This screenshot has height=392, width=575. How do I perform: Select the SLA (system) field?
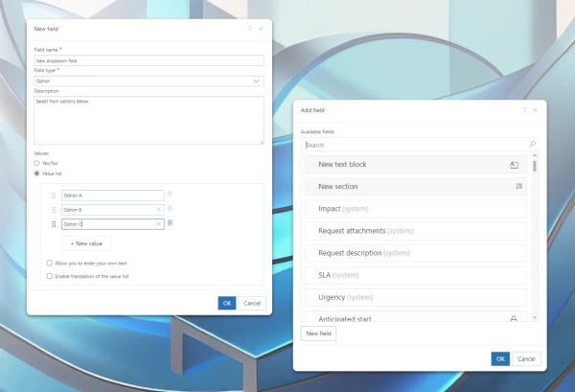(416, 275)
